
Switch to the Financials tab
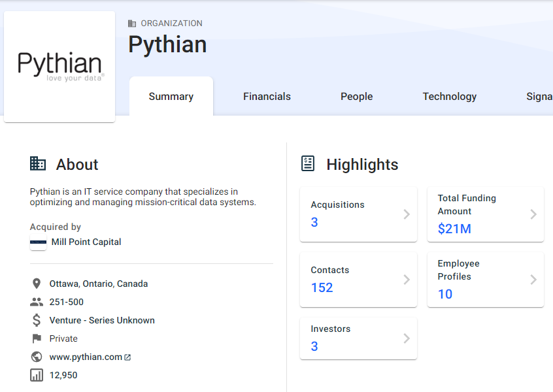(x=267, y=97)
